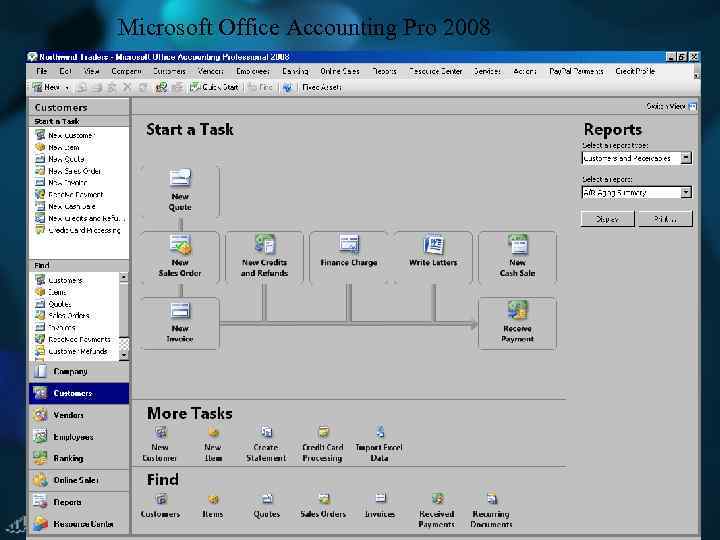720x540 pixels.
Task: Click the Quick Start toolbar button
Action: point(214,87)
